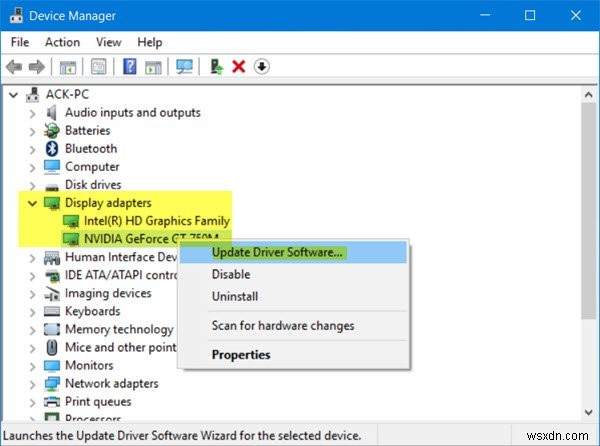The height and width of the screenshot is (446, 600).
Task: Choose Update Driver Software from context menu
Action: (277, 252)
